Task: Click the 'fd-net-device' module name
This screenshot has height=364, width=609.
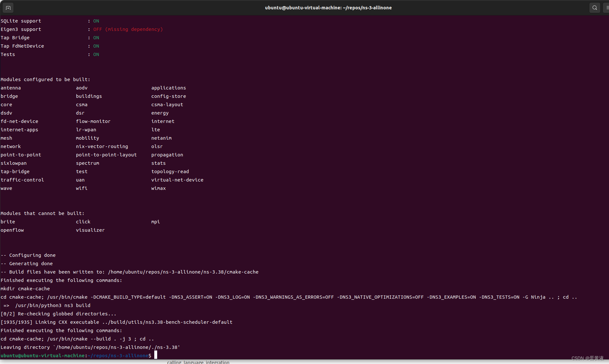Action: (x=19, y=121)
